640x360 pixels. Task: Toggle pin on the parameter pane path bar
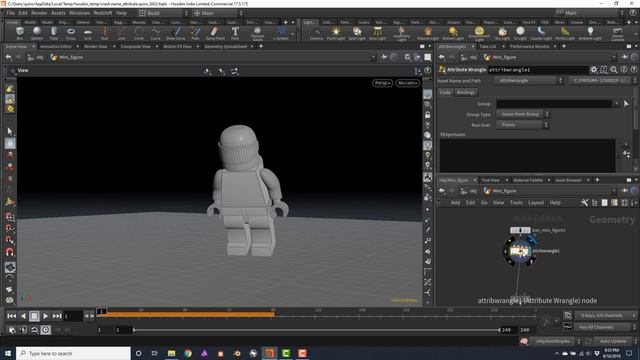pos(624,57)
